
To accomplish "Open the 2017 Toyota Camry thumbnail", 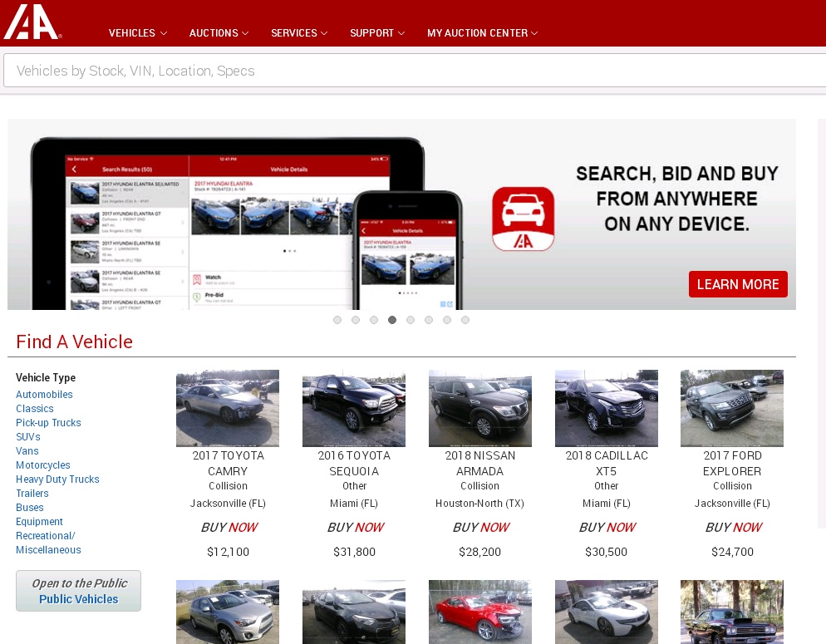I will (x=228, y=408).
